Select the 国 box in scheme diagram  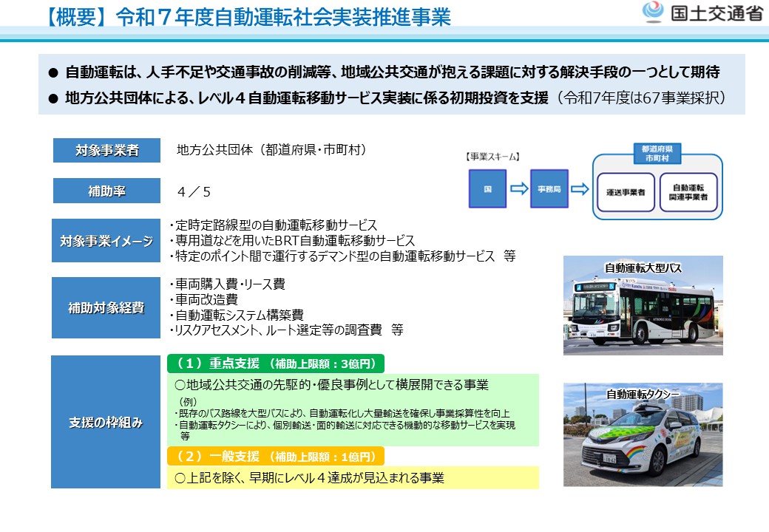(487, 189)
